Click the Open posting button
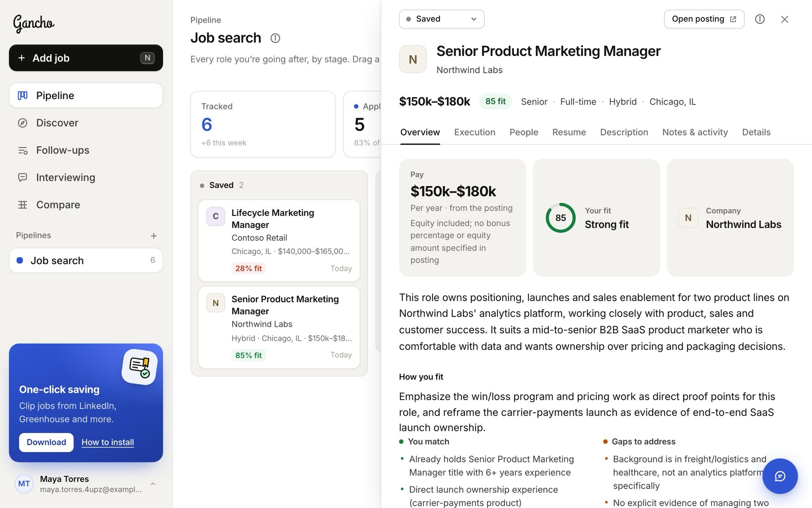This screenshot has height=508, width=812. coord(704,19)
